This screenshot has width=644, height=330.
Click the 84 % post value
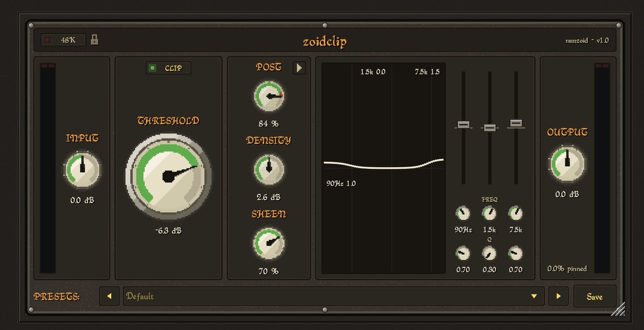(x=269, y=124)
